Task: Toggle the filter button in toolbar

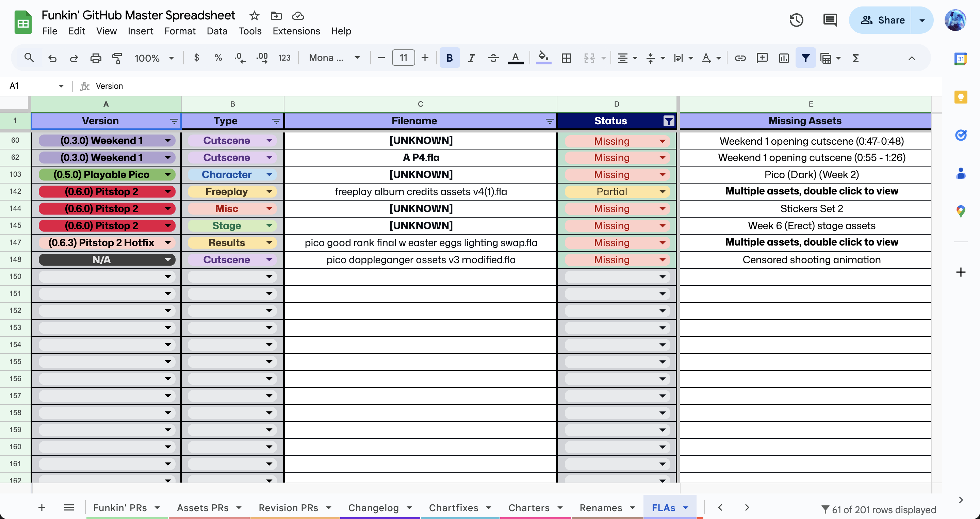Action: pos(805,58)
